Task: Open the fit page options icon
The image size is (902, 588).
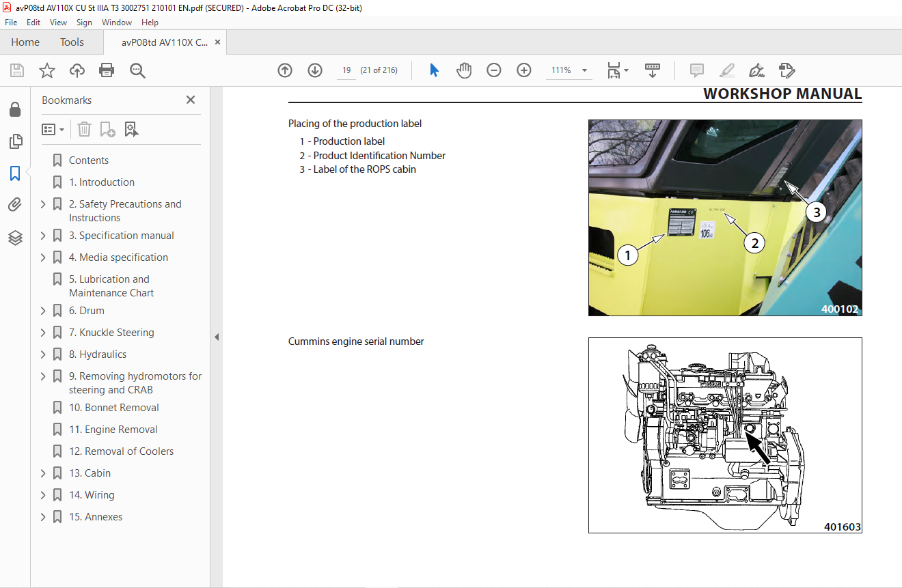Action: (618, 70)
